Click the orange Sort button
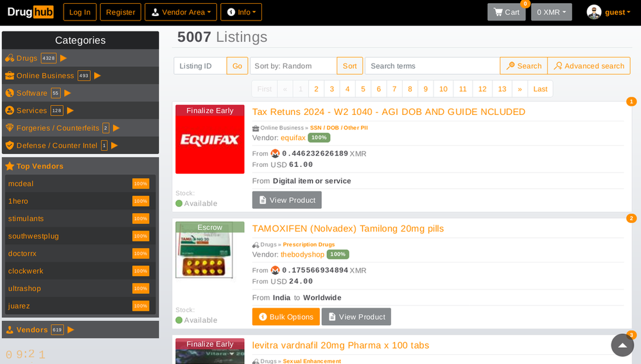This screenshot has width=641, height=364. (x=349, y=65)
